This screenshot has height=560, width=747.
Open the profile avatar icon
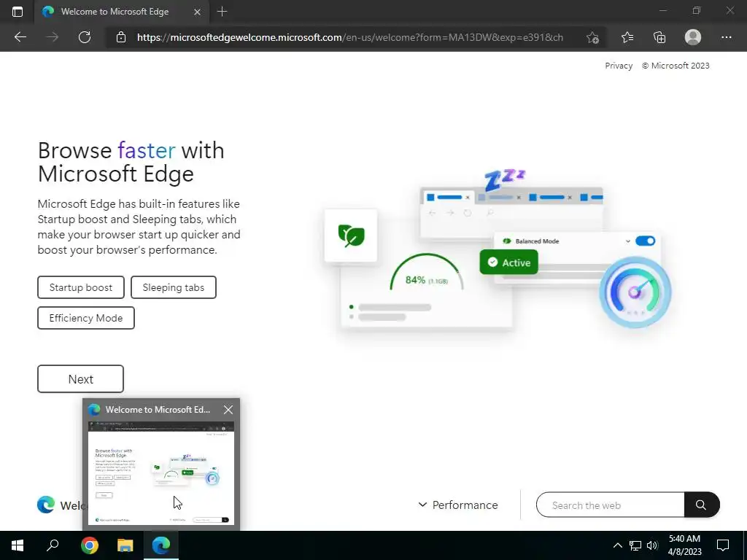693,37
